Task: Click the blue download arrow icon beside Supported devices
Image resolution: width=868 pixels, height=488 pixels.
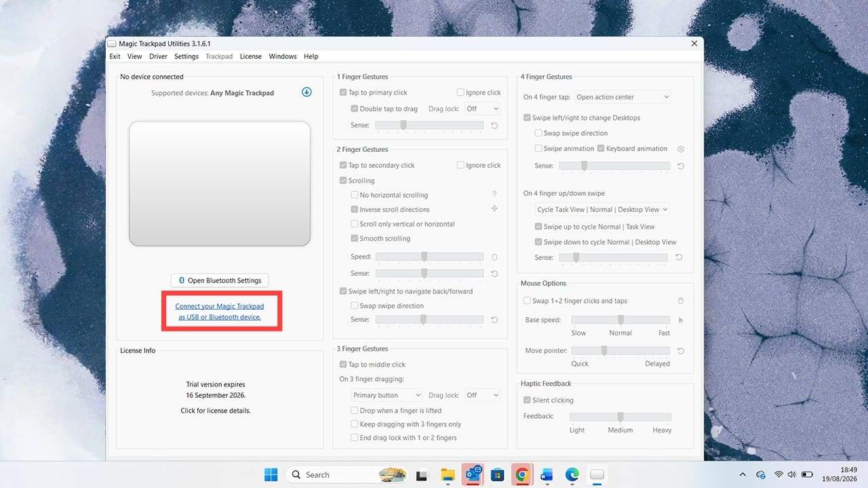Action: pos(307,92)
